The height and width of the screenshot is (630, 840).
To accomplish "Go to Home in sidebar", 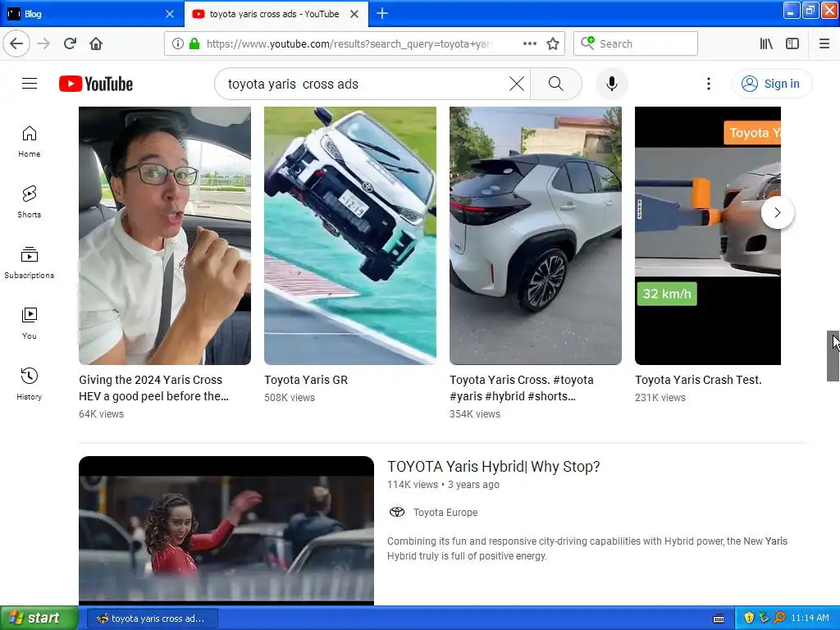I will (x=30, y=141).
